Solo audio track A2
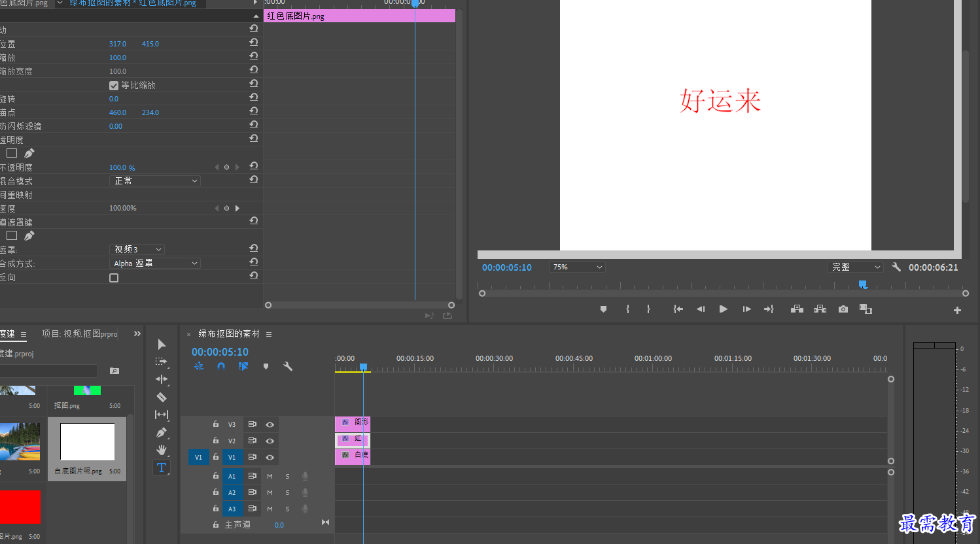980x544 pixels. 287,493
